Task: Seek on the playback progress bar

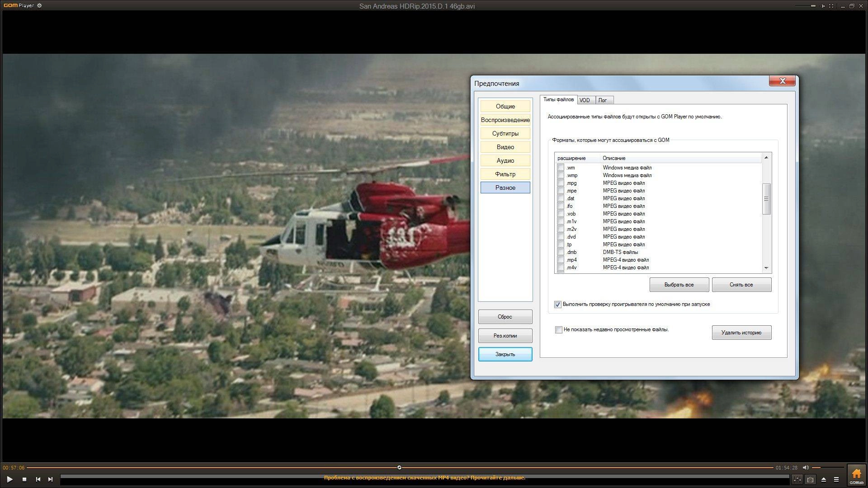Action: pyautogui.click(x=400, y=468)
